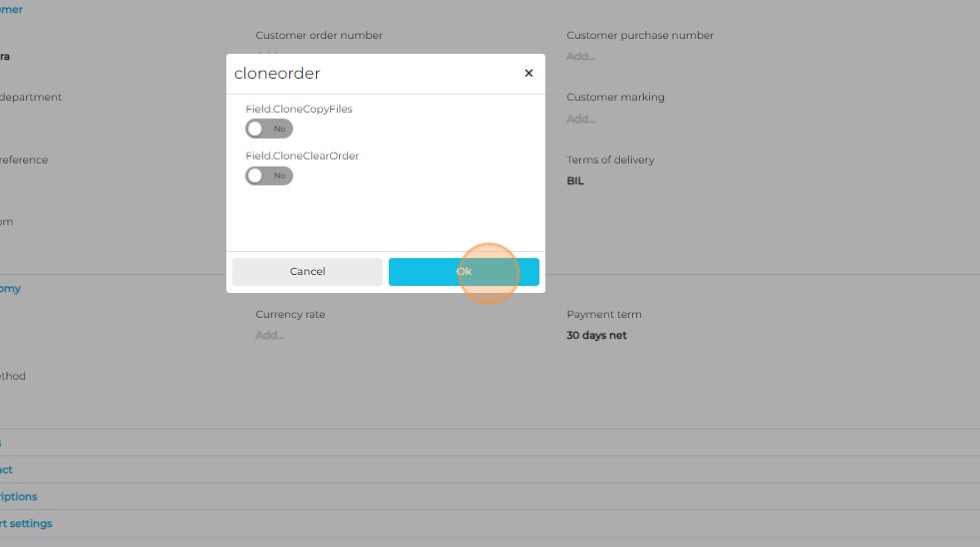Image resolution: width=980 pixels, height=547 pixels.
Task: Confirm cloning with the Ok button
Action: [464, 272]
